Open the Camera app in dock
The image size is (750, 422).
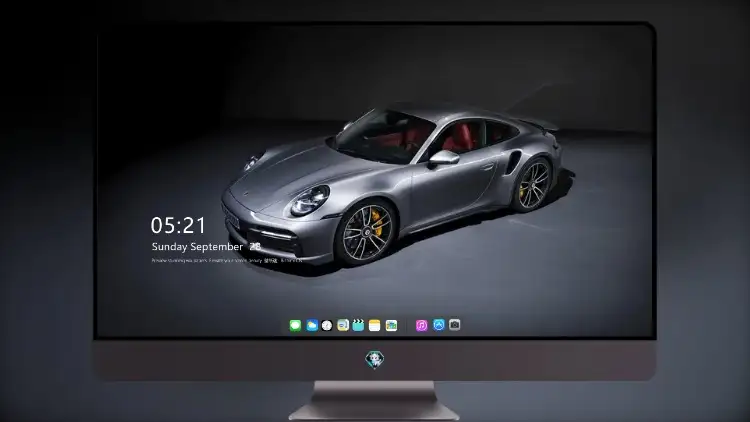click(454, 325)
